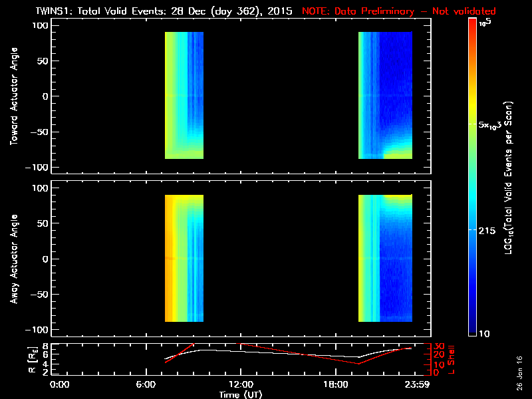Click the red 'L Shell' axis label
The image size is (532, 399).
coord(451,360)
